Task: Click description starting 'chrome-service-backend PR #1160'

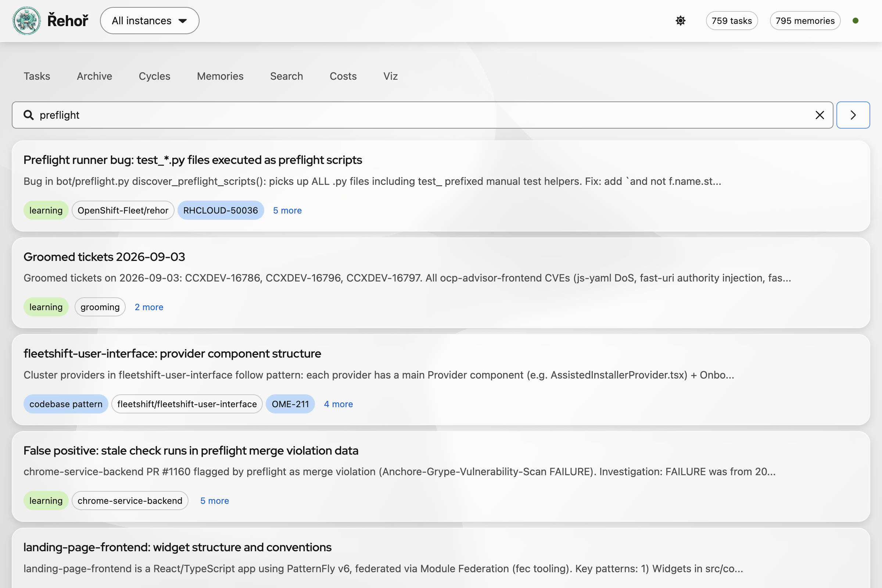Action: tap(399, 472)
